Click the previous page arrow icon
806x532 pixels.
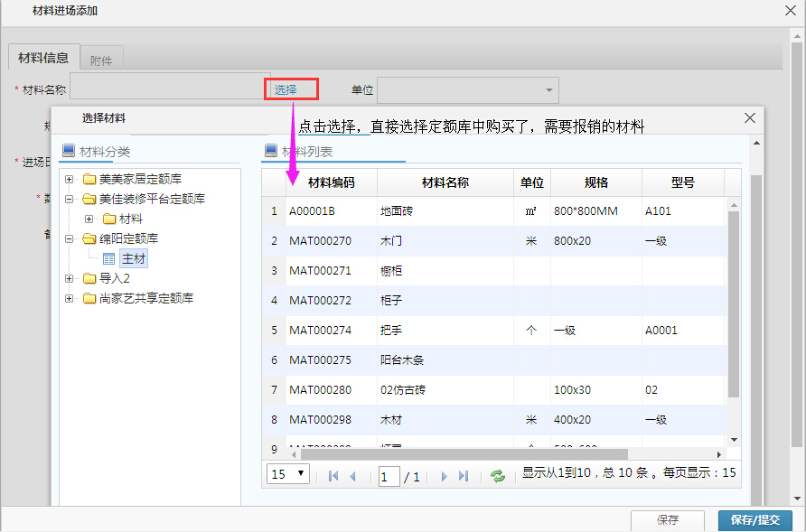(x=354, y=474)
